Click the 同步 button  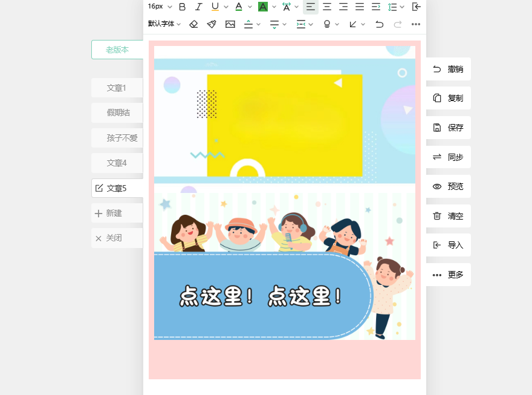tap(448, 157)
